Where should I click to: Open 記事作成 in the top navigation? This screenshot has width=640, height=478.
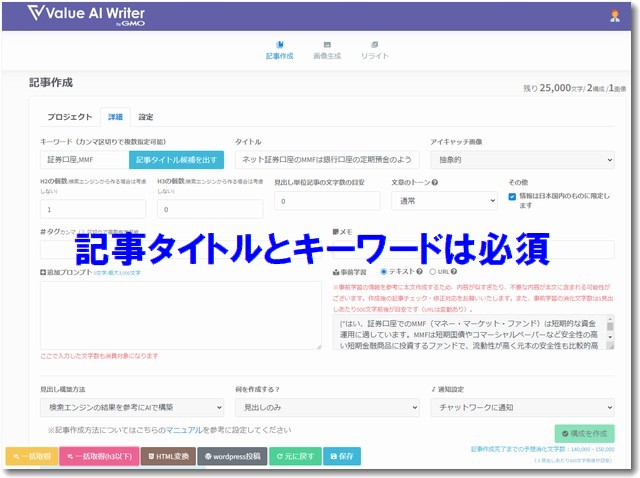tap(280, 50)
